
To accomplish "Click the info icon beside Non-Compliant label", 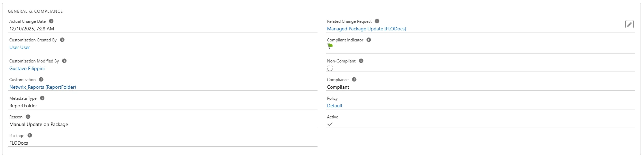I will (x=361, y=61).
